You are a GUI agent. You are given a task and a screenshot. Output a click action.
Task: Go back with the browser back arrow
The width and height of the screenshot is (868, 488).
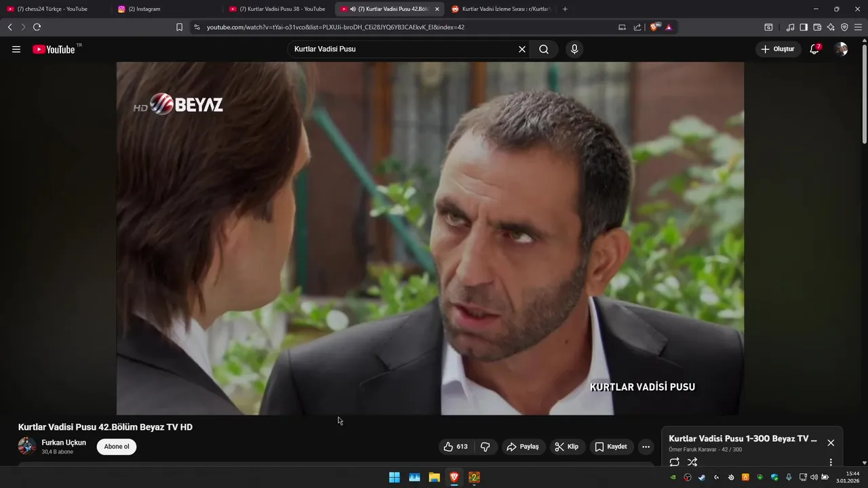(x=10, y=27)
